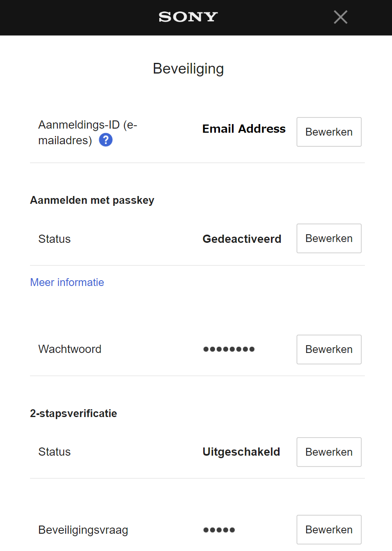Click the Beveiligingsvraag label
This screenshot has height=551, width=392.
click(x=83, y=530)
